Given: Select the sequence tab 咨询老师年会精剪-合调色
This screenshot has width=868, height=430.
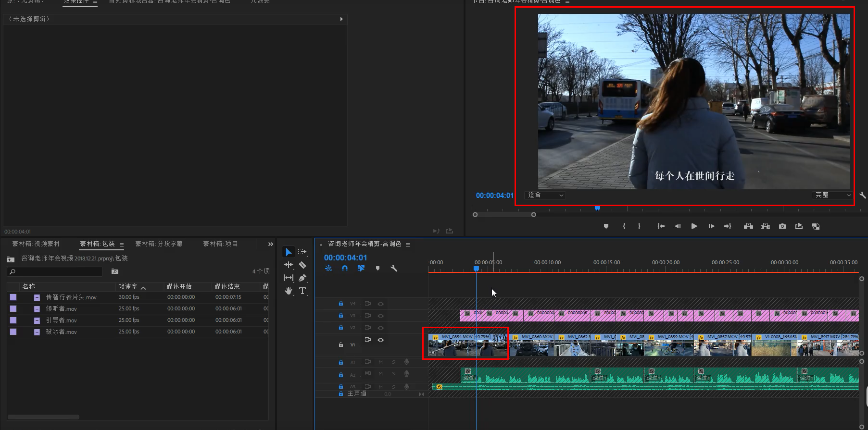Looking at the screenshot, I should 365,244.
